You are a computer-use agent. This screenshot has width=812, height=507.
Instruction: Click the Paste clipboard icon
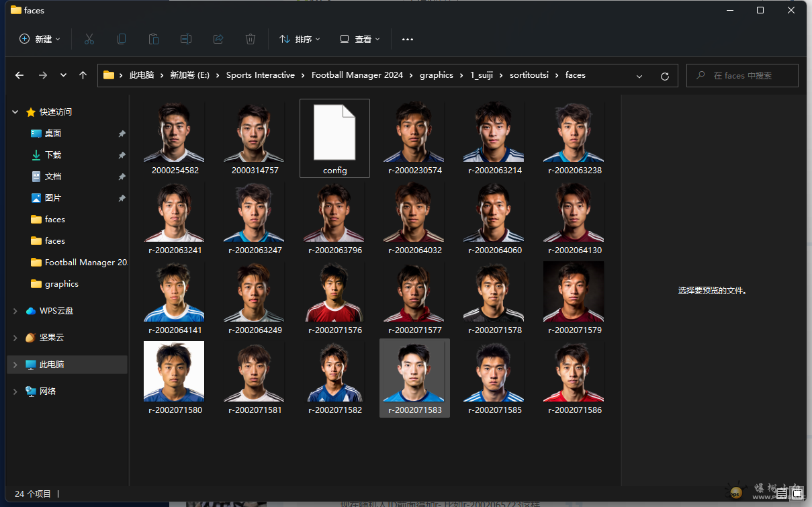coord(154,39)
